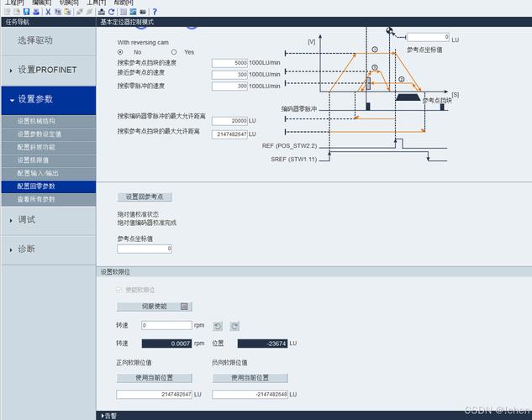Click the Open project toolbar icon

coord(17,12)
